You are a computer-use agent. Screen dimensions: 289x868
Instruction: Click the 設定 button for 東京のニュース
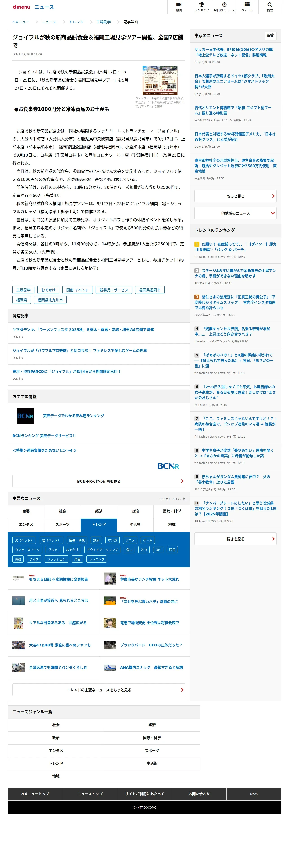point(271,35)
